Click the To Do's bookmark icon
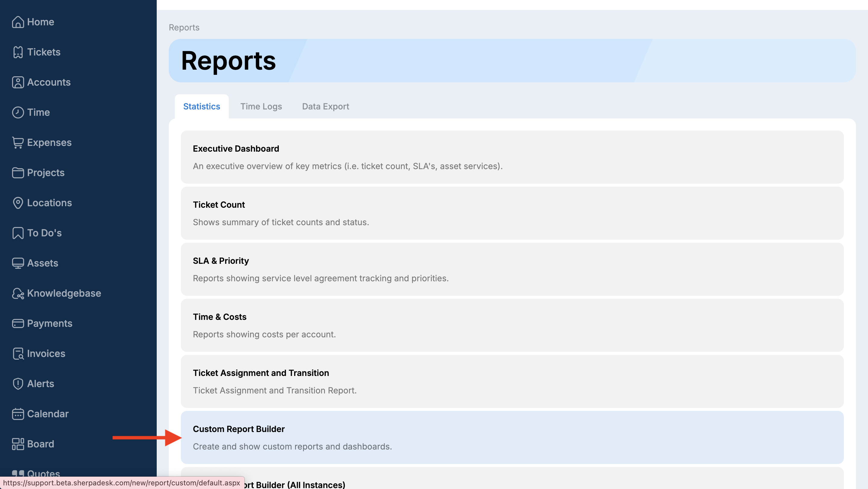868x489 pixels. (x=17, y=233)
